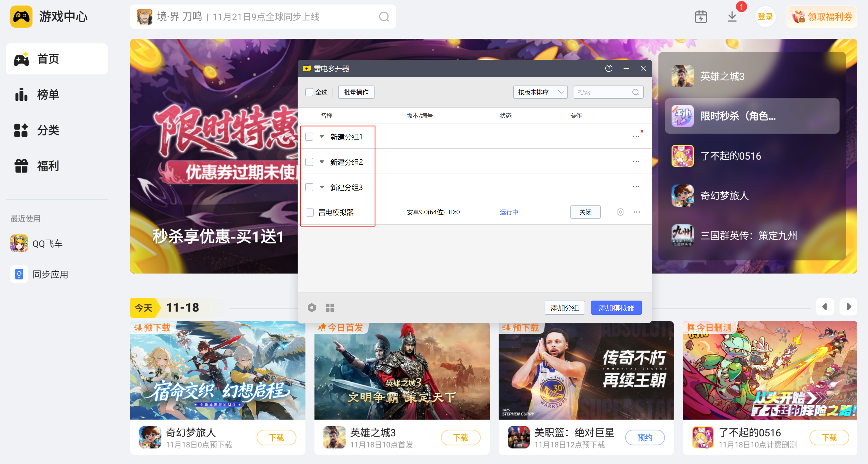
Task: Open more options for 新建分组2 row
Action: click(x=636, y=162)
